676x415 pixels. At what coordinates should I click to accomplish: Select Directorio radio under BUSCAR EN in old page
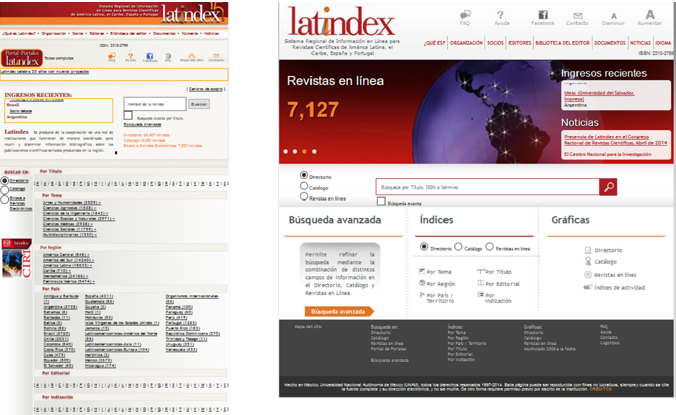click(x=5, y=181)
